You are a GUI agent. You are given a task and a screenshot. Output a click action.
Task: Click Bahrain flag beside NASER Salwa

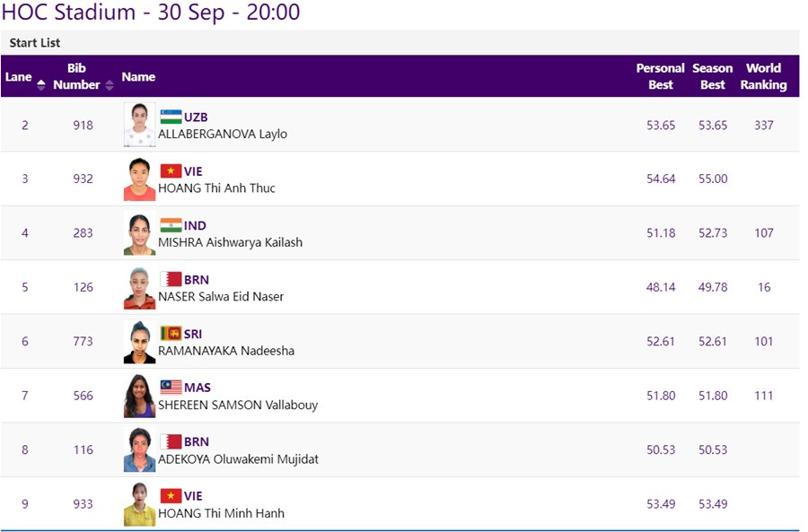point(171,280)
